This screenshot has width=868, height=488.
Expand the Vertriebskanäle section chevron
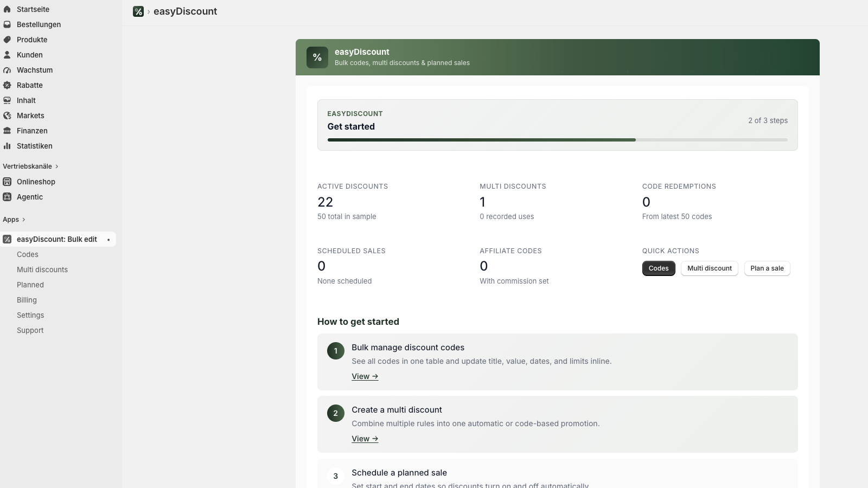tap(57, 166)
